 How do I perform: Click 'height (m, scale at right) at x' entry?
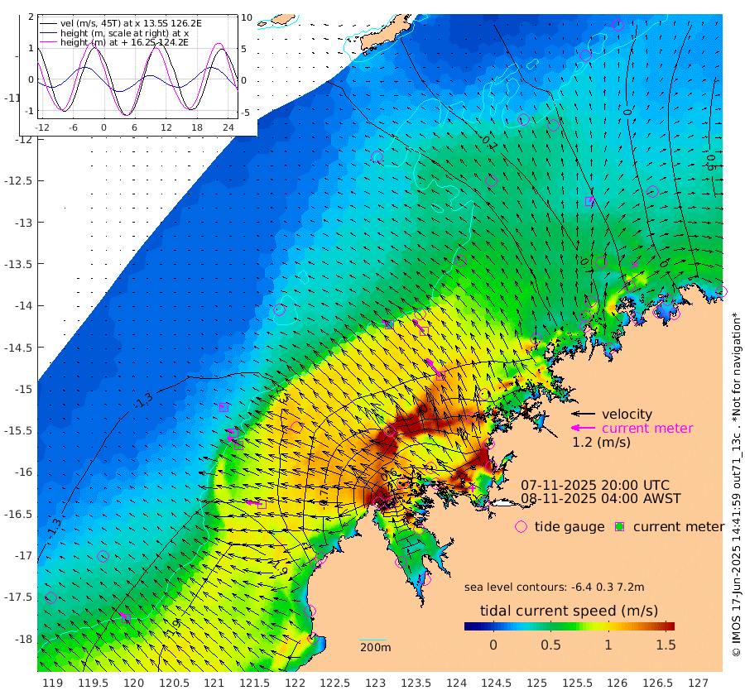point(124,33)
